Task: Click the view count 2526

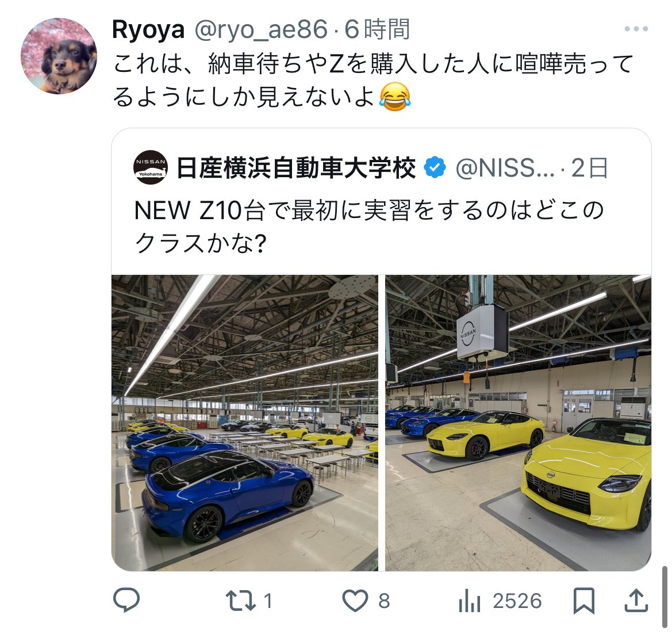Action: pyautogui.click(x=517, y=600)
